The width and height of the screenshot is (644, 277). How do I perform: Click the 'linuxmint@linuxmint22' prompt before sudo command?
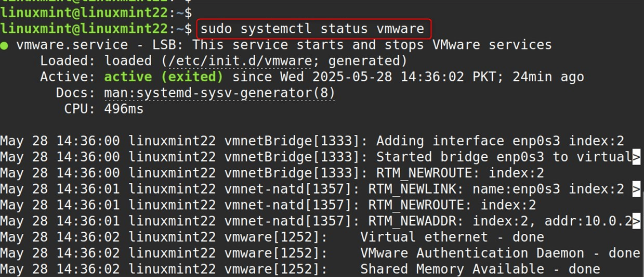(x=84, y=28)
